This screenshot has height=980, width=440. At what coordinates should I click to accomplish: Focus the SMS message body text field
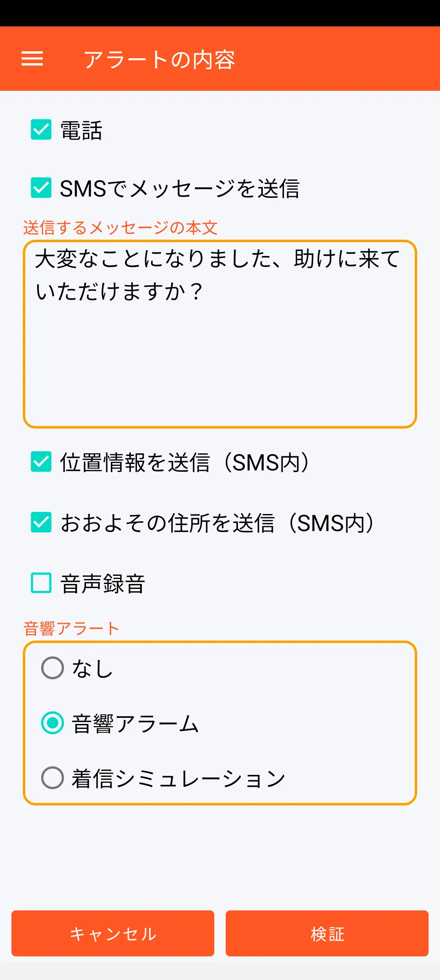[x=220, y=334]
